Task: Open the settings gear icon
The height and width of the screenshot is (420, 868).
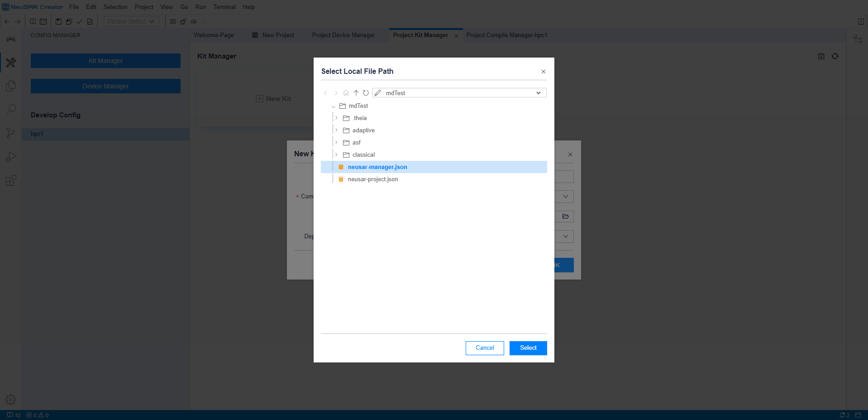Action: click(x=11, y=400)
